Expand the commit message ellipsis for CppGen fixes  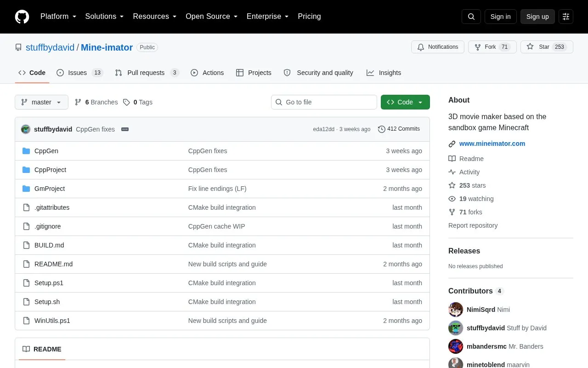(x=125, y=129)
